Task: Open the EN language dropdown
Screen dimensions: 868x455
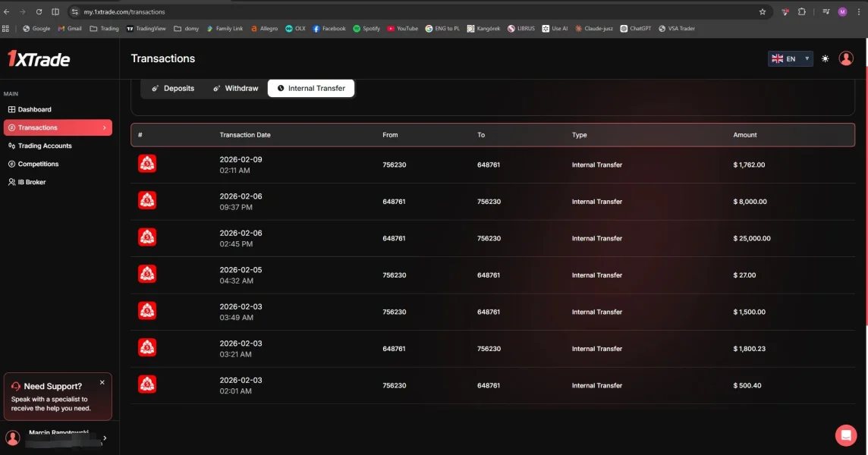Action: [x=790, y=58]
